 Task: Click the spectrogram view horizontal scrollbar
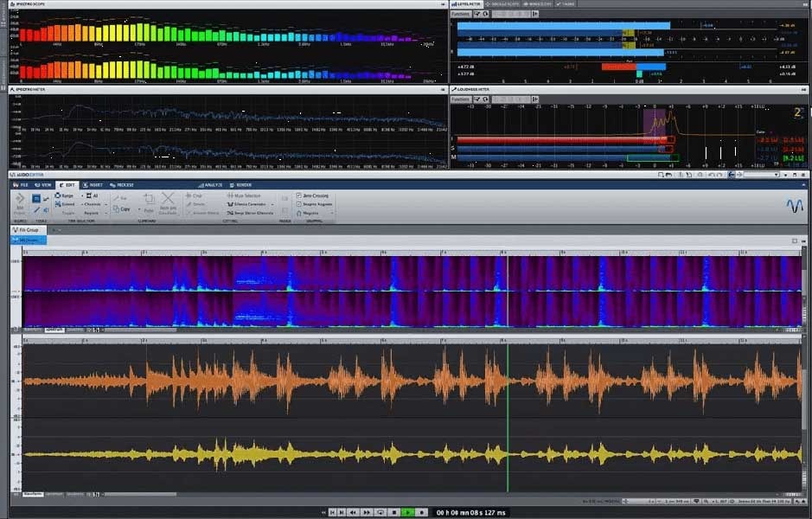[140, 330]
